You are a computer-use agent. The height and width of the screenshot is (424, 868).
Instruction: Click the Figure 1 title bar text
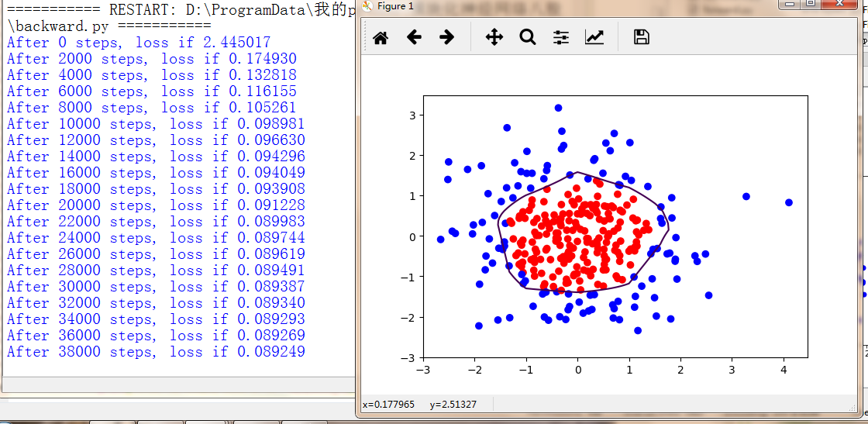pos(395,6)
